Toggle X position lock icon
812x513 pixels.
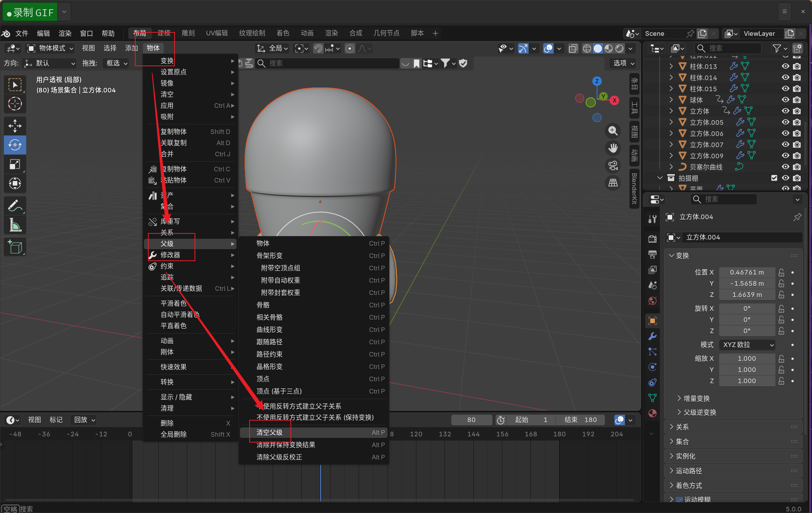[781, 272]
